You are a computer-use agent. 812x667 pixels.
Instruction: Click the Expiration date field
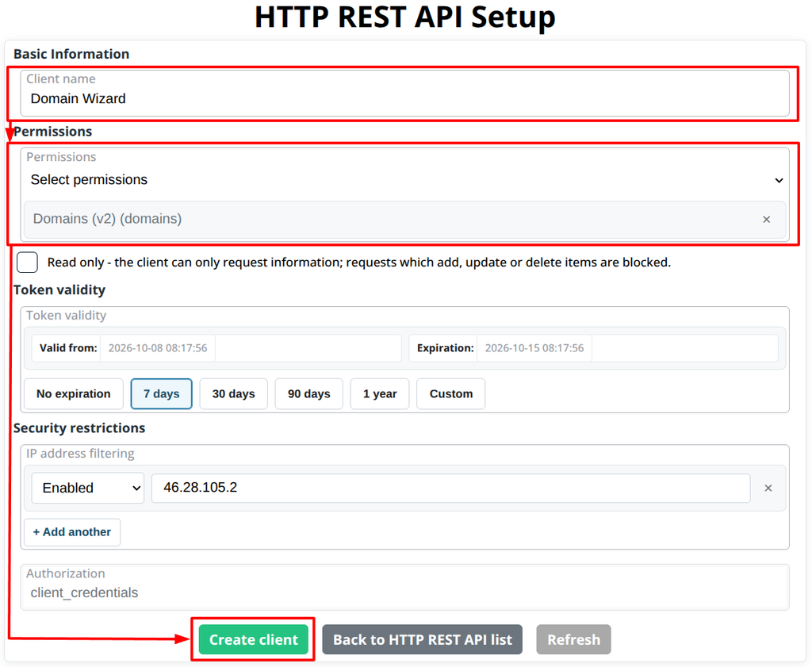pos(534,348)
